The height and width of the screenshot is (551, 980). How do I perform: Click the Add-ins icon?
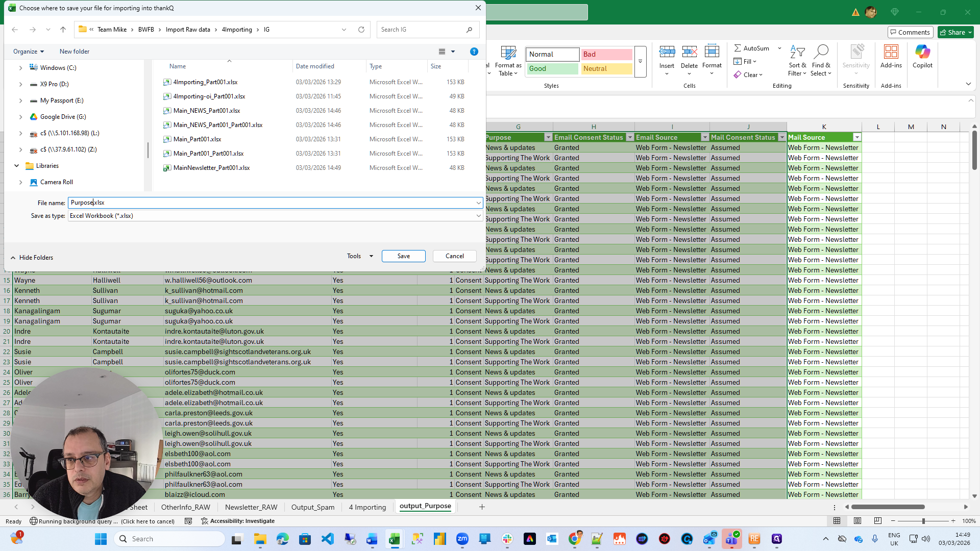(891, 56)
